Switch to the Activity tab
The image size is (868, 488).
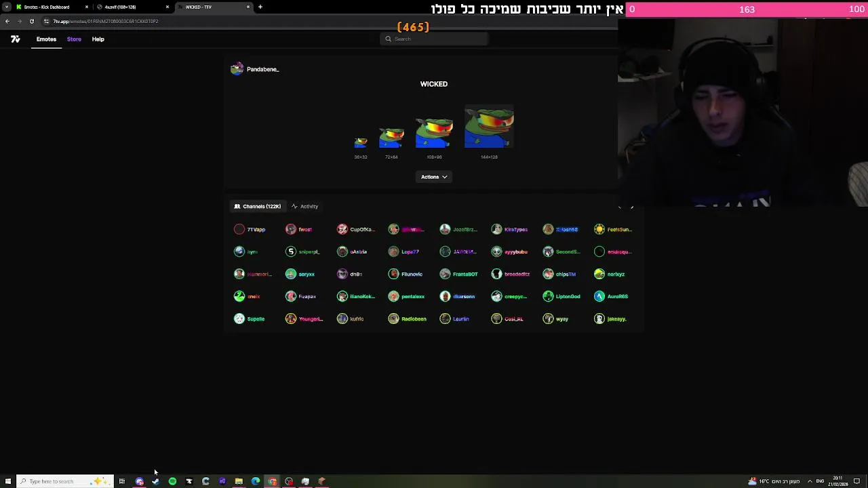304,206
